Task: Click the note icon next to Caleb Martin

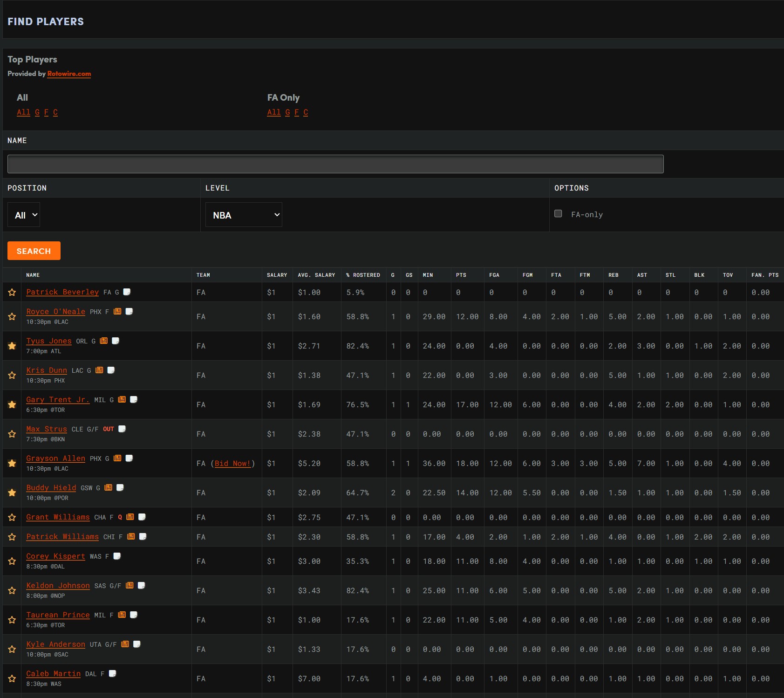Action: (112, 673)
